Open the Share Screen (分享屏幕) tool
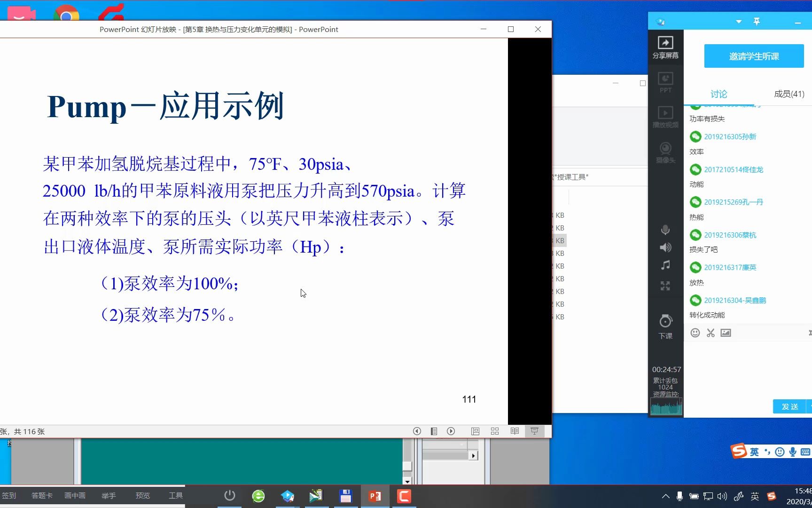This screenshot has width=812, height=508. pos(665,48)
